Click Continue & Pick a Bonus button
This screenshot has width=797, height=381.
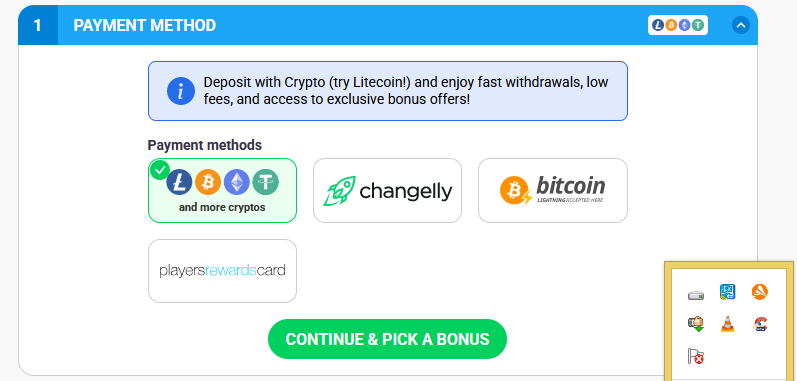387,339
